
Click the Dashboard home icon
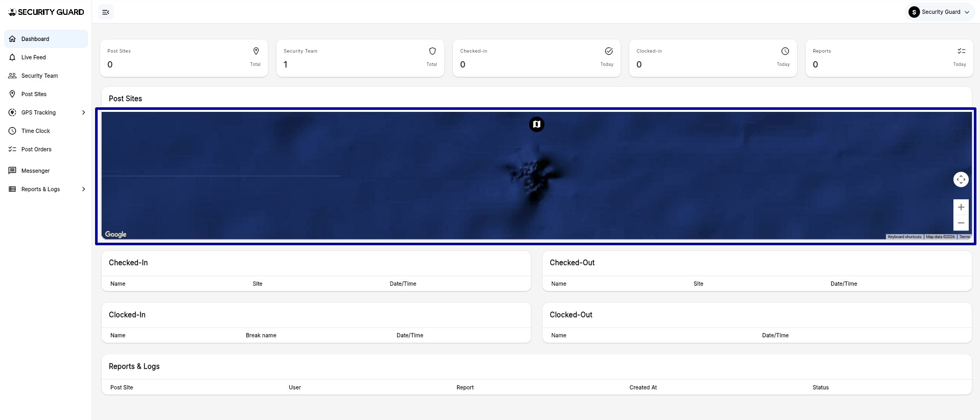[12, 39]
